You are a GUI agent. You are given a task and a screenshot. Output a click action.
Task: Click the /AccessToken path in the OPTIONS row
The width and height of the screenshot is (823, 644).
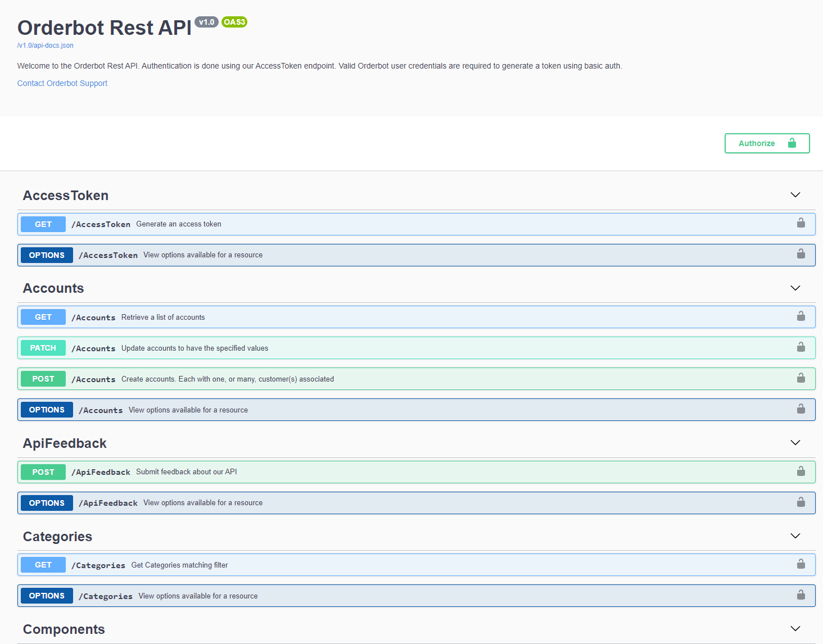coord(108,255)
